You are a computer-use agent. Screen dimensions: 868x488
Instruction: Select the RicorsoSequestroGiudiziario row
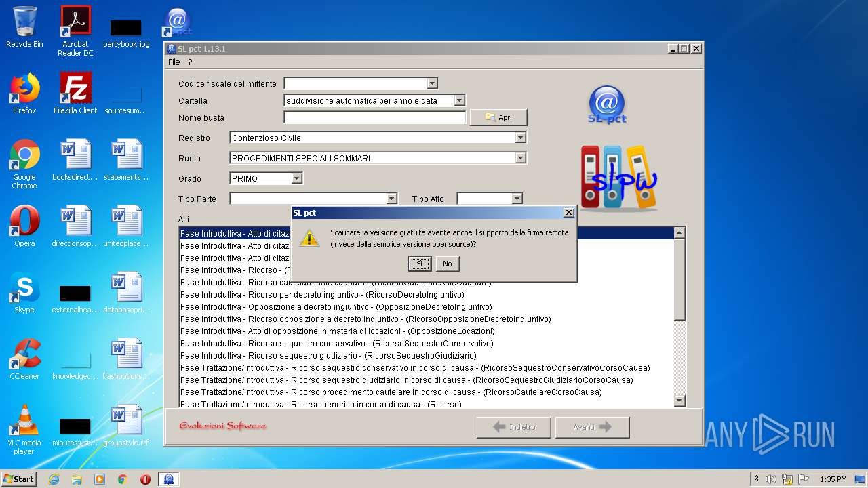point(427,356)
